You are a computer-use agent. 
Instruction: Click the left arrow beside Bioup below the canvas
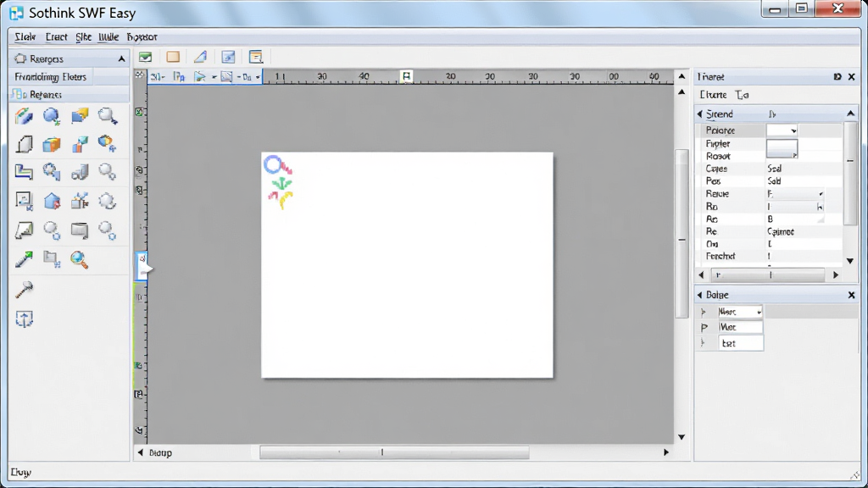pyautogui.click(x=140, y=452)
